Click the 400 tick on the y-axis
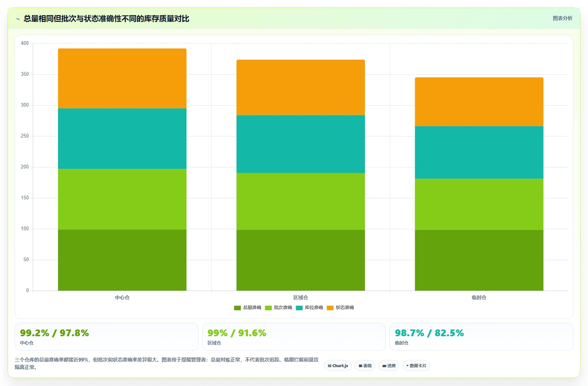 [x=25, y=43]
